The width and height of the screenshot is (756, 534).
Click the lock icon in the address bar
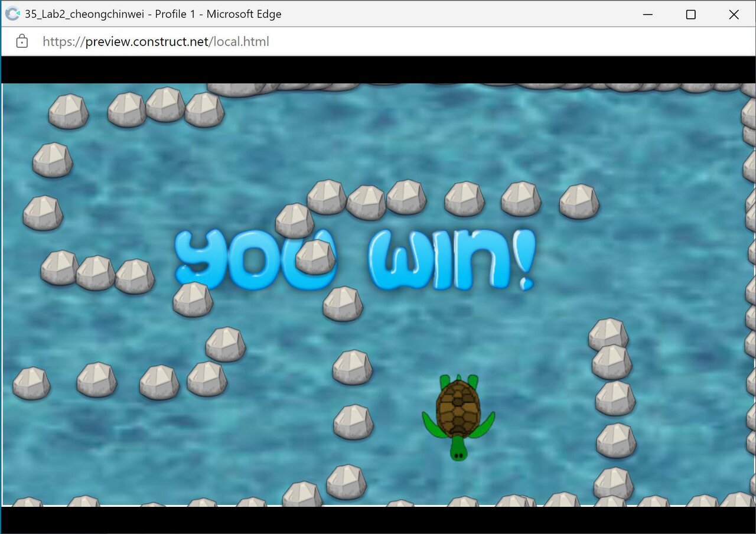click(22, 41)
